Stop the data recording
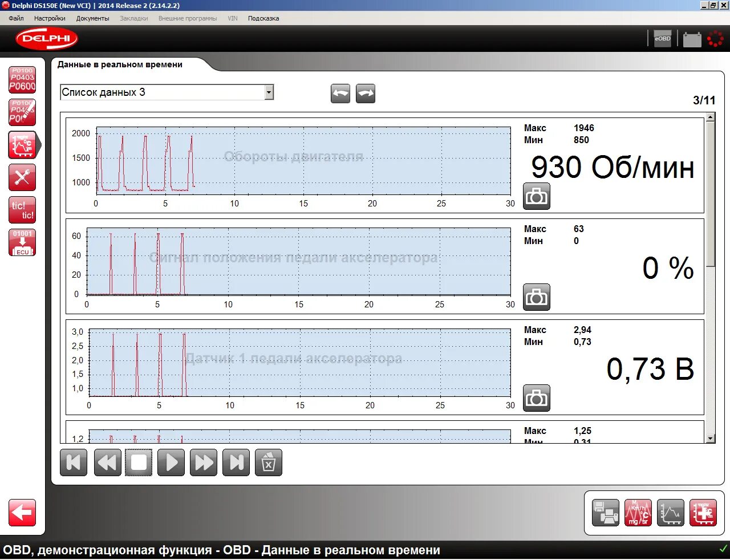 click(x=139, y=462)
